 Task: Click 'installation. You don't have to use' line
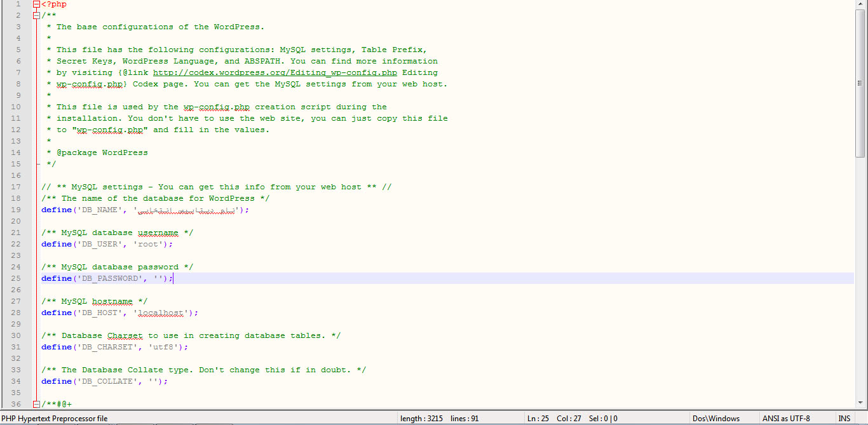tap(252, 118)
